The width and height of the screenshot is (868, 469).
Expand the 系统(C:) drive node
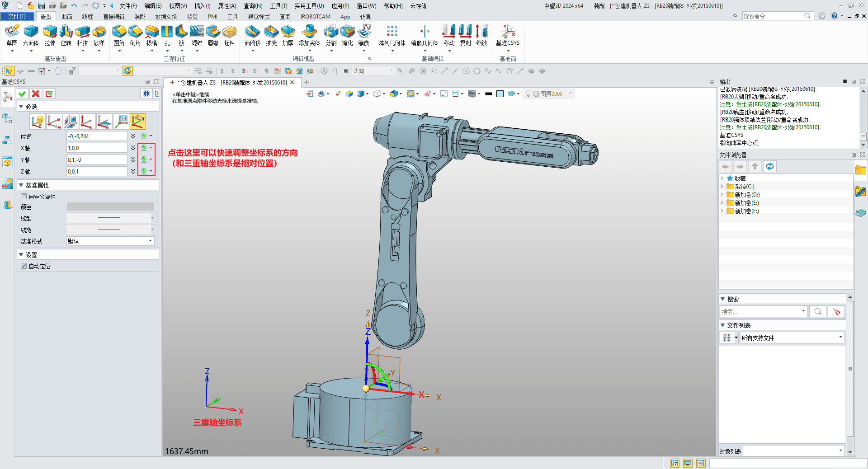click(722, 187)
